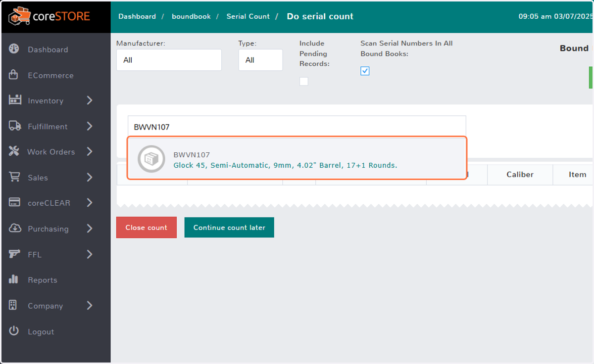Expand the Inventory menu chevron

pos(90,100)
